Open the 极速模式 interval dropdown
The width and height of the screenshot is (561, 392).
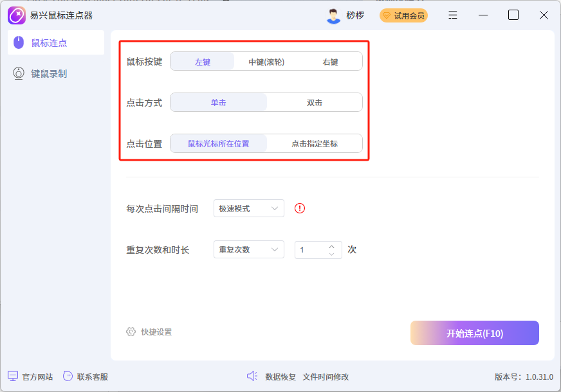(x=248, y=208)
